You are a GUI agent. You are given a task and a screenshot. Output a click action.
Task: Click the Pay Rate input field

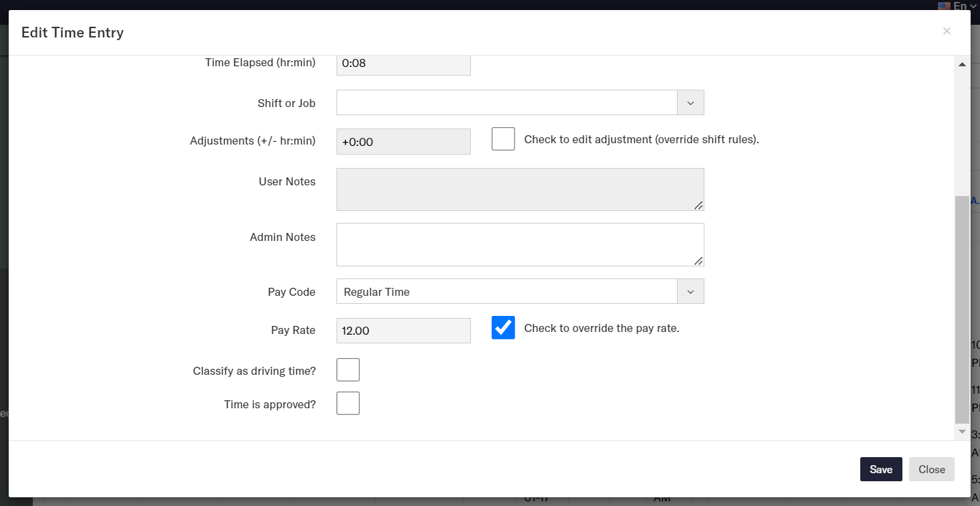tap(403, 331)
